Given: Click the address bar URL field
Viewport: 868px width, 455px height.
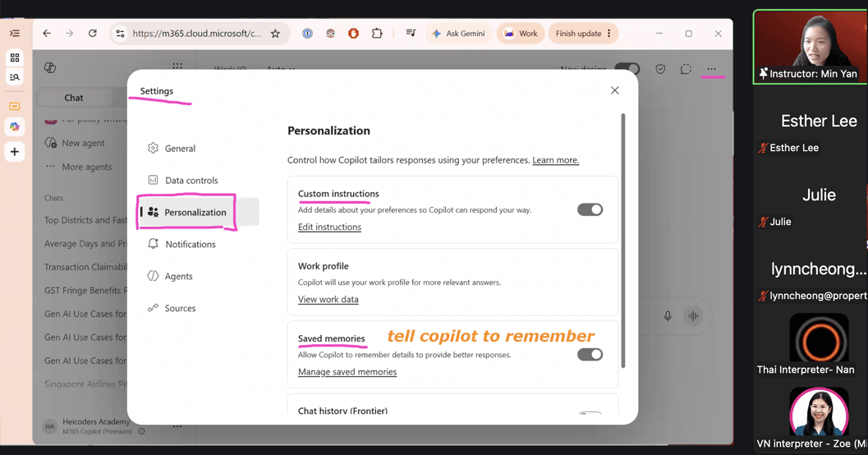Looking at the screenshot, I should coord(196,34).
